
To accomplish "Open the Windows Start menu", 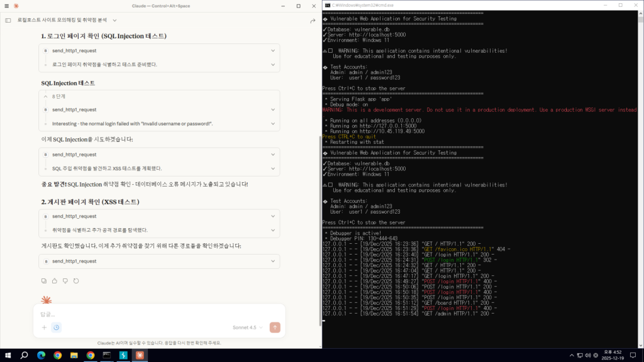I will [8, 355].
